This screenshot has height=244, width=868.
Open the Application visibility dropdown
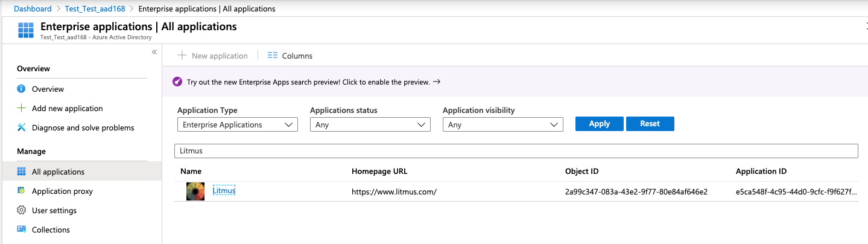tap(502, 124)
